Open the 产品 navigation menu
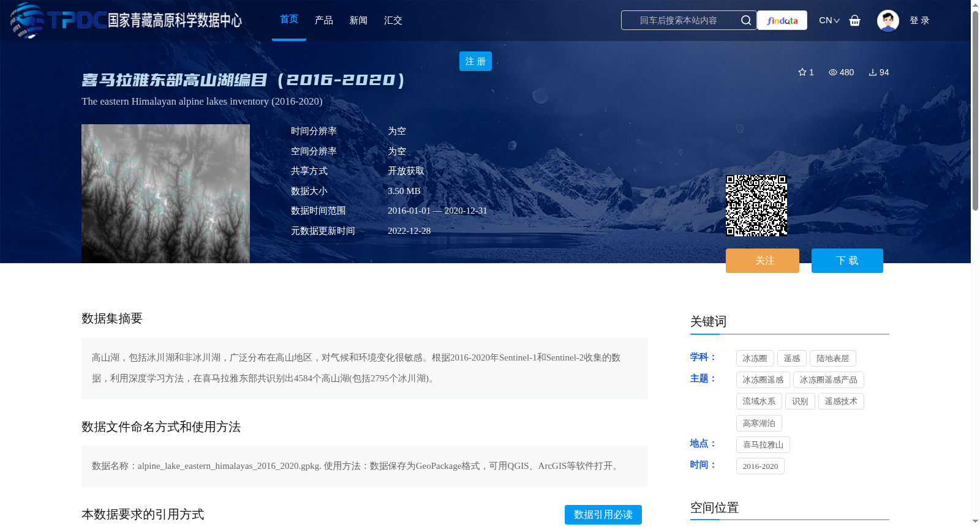Image resolution: width=980 pixels, height=527 pixels. pos(324,20)
